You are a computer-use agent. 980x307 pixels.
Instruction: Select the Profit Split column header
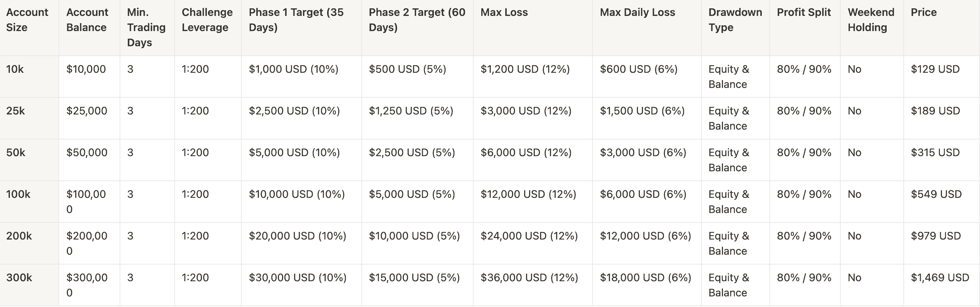click(804, 12)
